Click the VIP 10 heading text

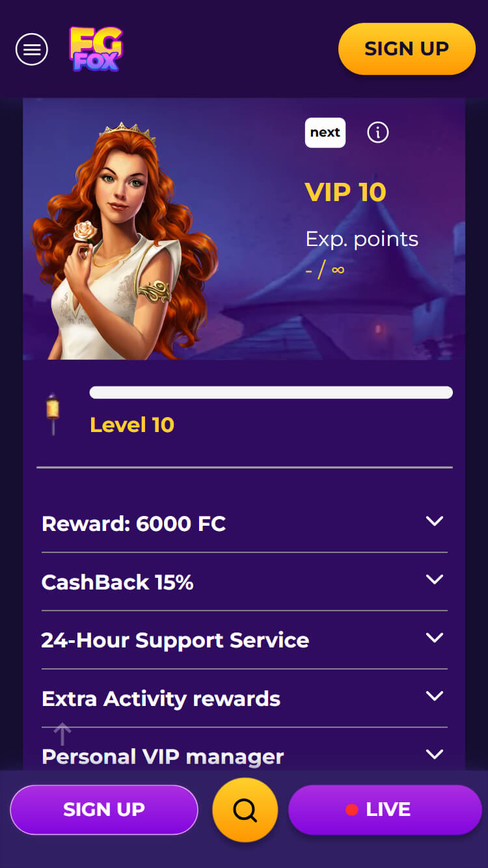346,192
